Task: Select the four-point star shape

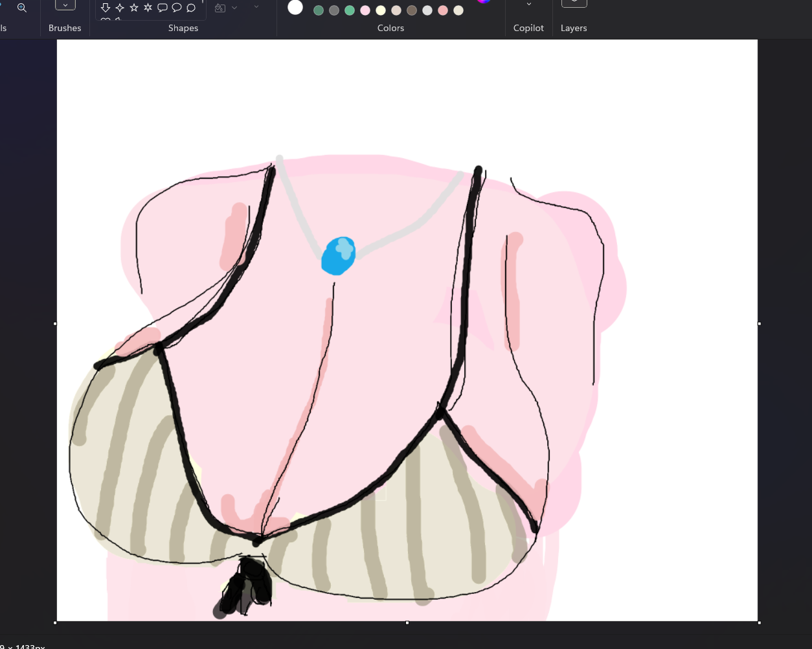Action: click(120, 8)
